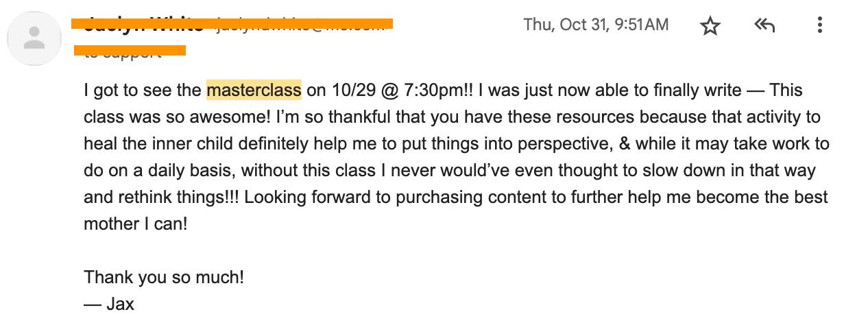Image resolution: width=868 pixels, height=336 pixels.
Task: Click the Thu, Oct 31, 9:51 AM timestamp
Action: point(595,25)
